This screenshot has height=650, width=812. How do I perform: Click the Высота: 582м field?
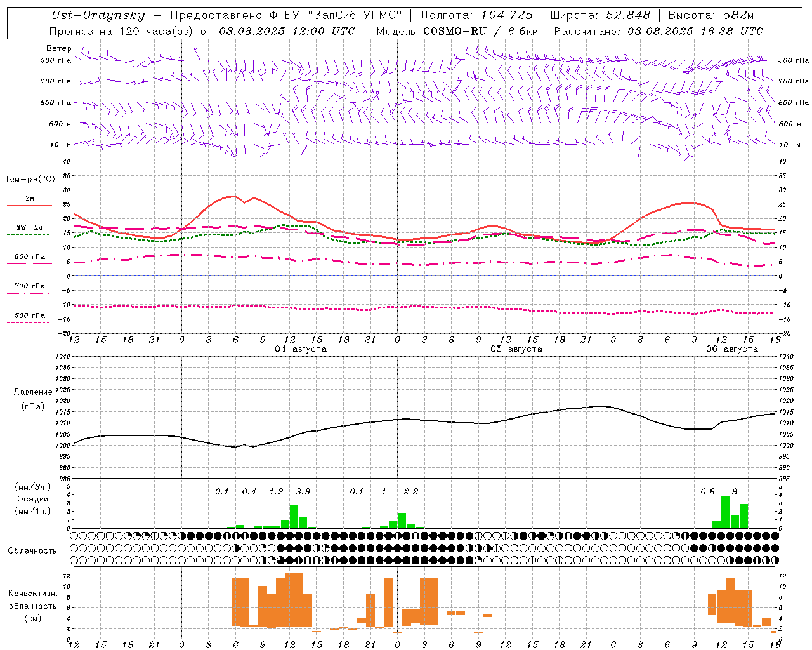click(711, 15)
